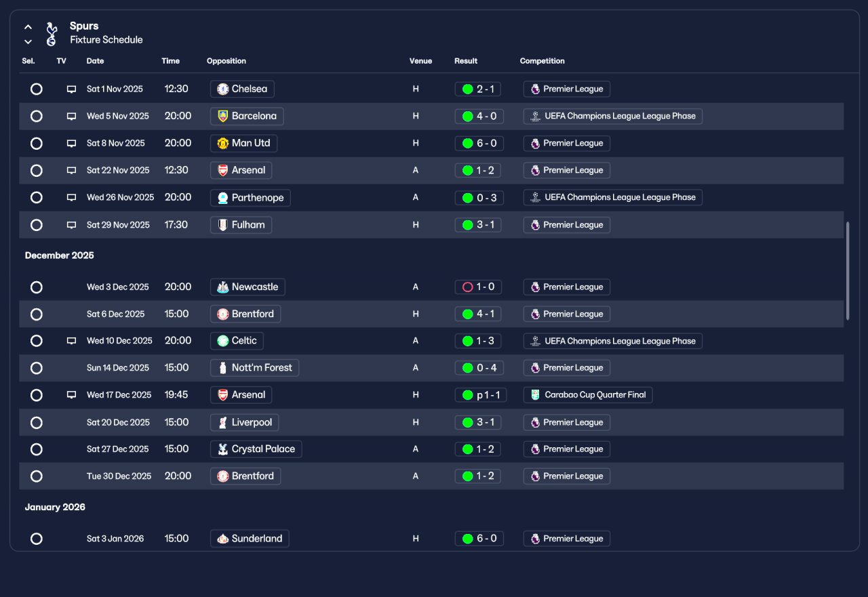This screenshot has height=597, width=868.
Task: Click the TV icon in the Barcelona row
Action: coord(71,117)
